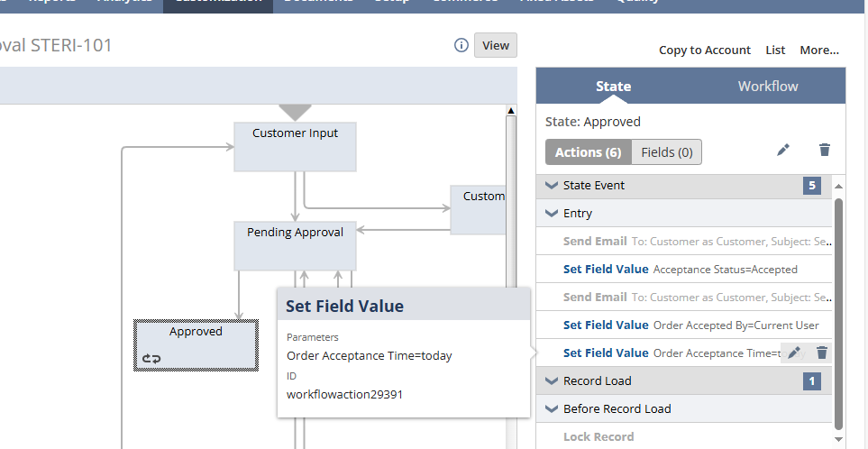This screenshot has height=449, width=868.
Task: Click the State Event count badge
Action: pyautogui.click(x=812, y=186)
